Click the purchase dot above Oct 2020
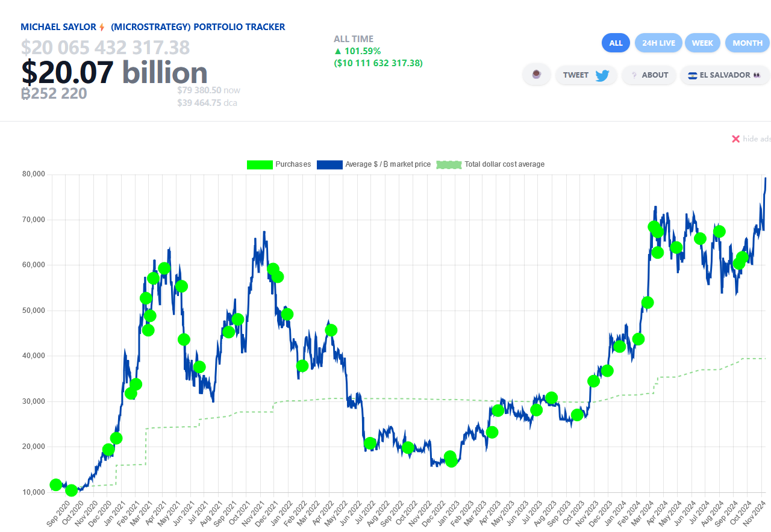This screenshot has width=771, height=532. pyautogui.click(x=71, y=490)
